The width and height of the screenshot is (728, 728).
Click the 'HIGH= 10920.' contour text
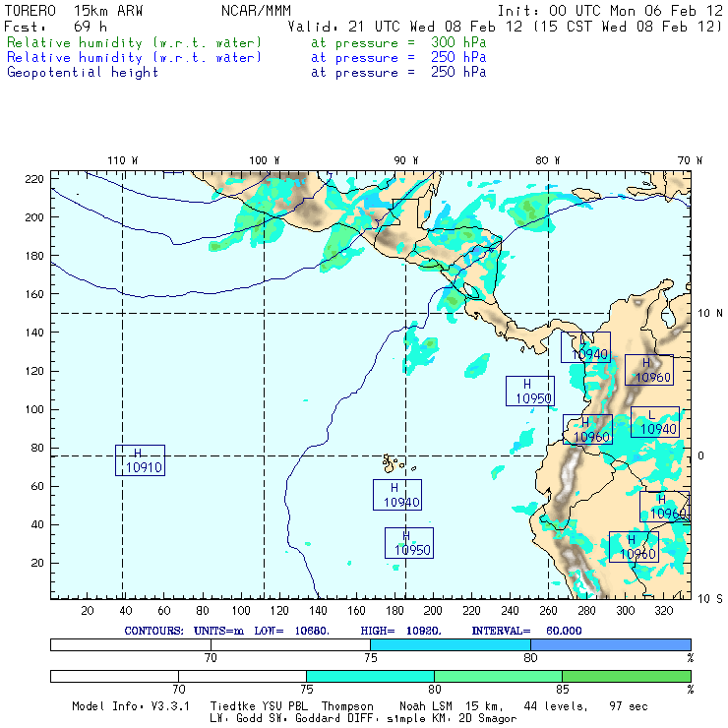coord(400,631)
